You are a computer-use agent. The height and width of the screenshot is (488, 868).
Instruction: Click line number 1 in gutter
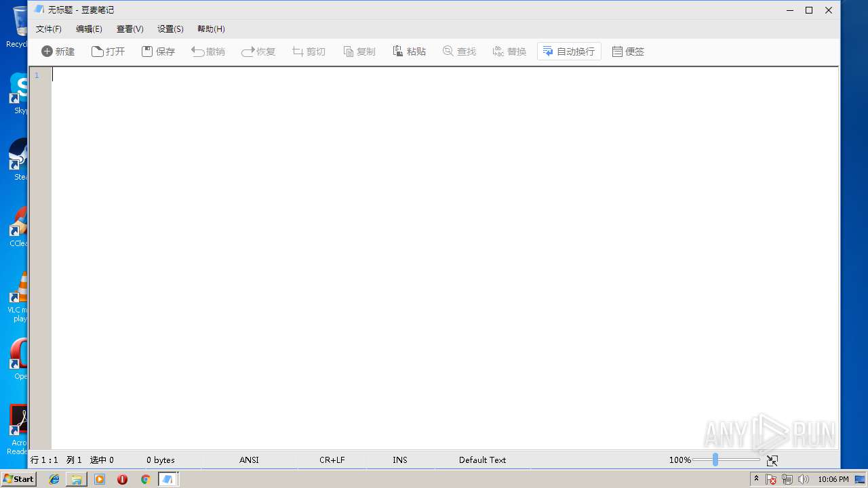click(37, 75)
